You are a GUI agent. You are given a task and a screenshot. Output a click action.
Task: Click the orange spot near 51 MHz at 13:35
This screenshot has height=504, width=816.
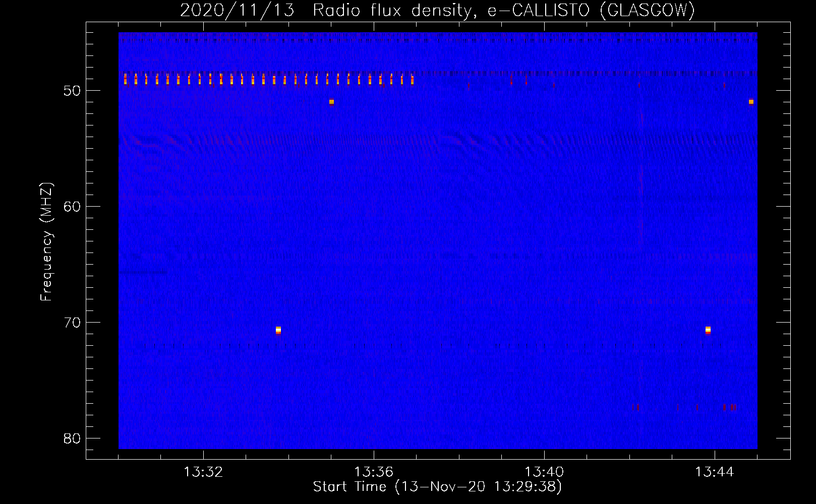(x=331, y=102)
